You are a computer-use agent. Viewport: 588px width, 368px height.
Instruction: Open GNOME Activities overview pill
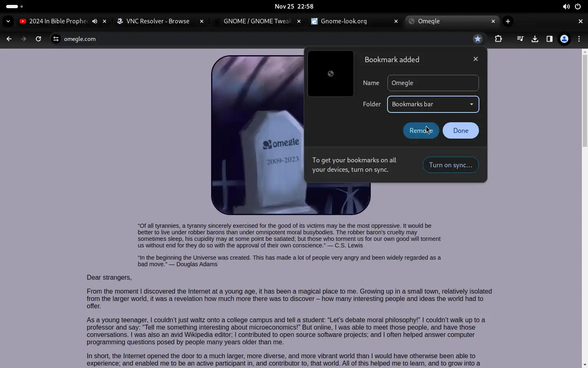15,7
